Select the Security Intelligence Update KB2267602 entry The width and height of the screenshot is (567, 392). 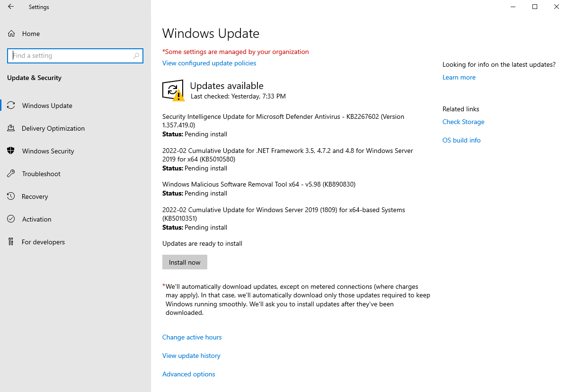[283, 125]
